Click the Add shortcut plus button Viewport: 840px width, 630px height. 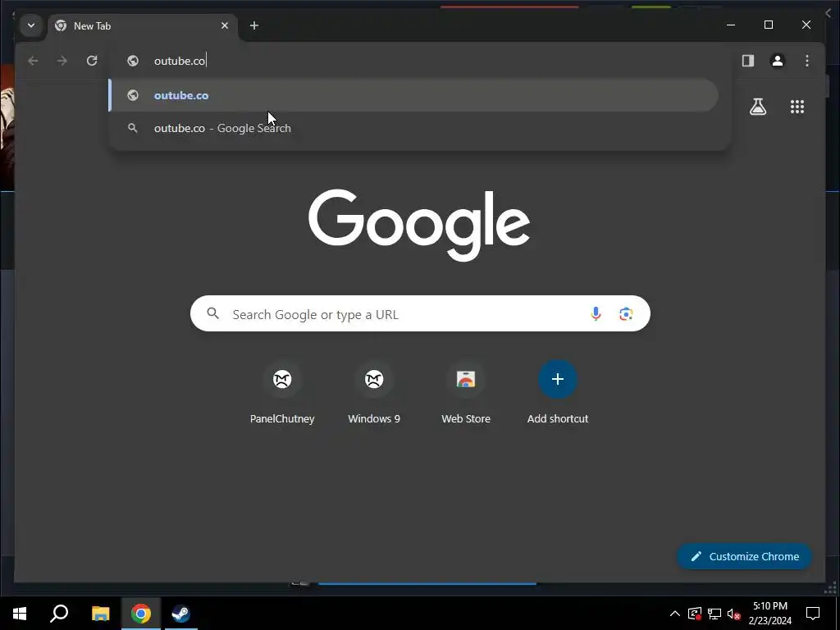tap(558, 379)
